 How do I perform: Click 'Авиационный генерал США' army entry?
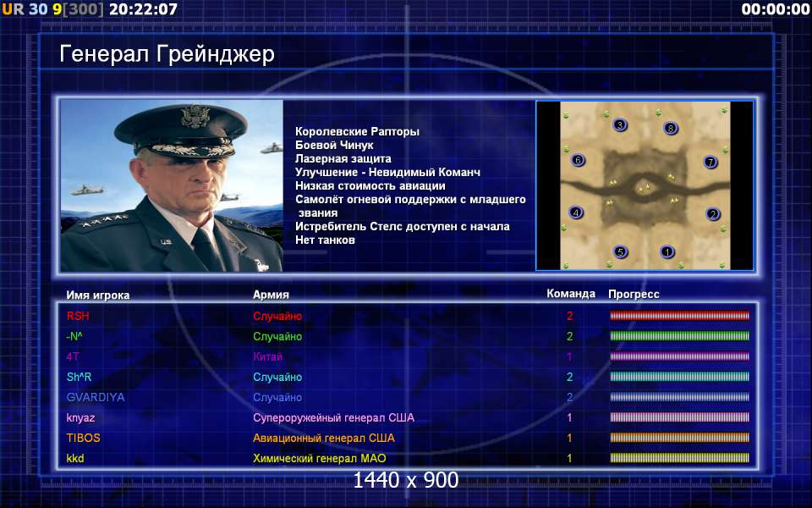[x=324, y=438]
